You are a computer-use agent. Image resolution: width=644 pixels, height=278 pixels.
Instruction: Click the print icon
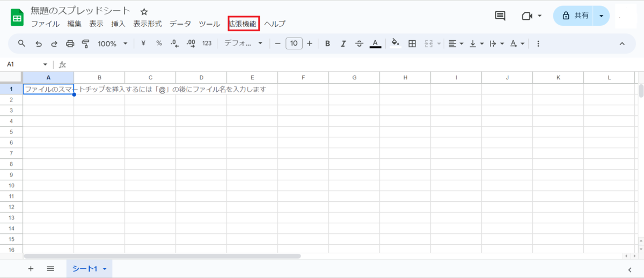click(70, 43)
